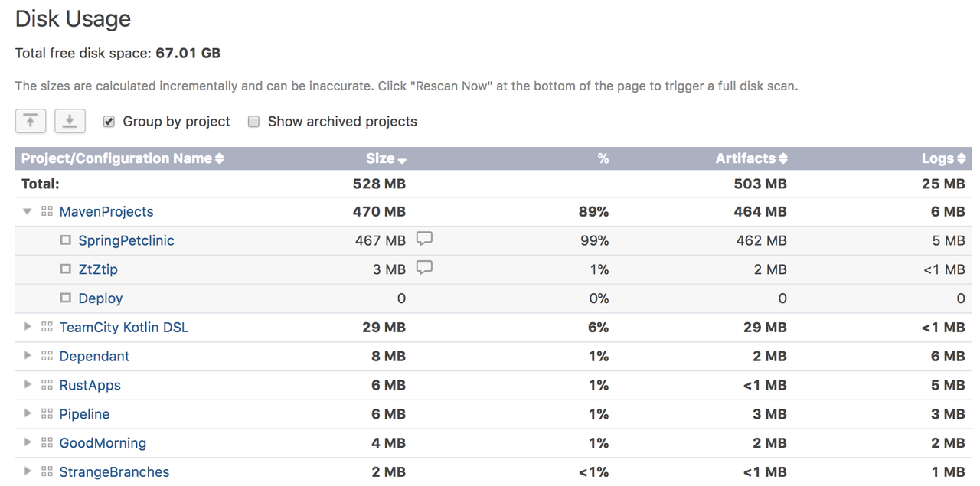
Task: Expand the Dependant project row
Action: 28,356
